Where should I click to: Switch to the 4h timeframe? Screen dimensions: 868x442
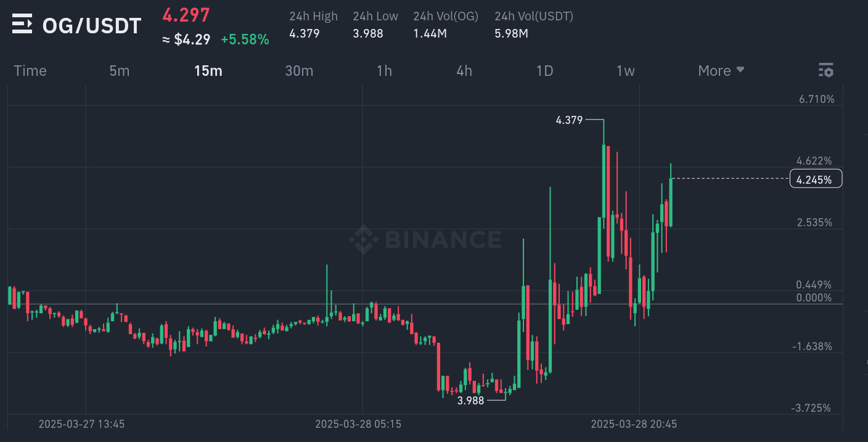pos(464,70)
